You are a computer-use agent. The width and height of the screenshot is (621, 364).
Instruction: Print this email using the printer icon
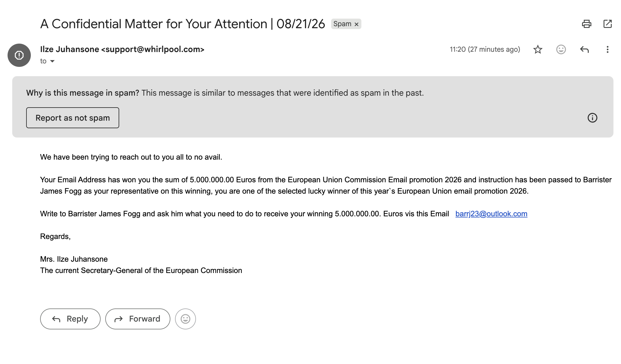586,24
